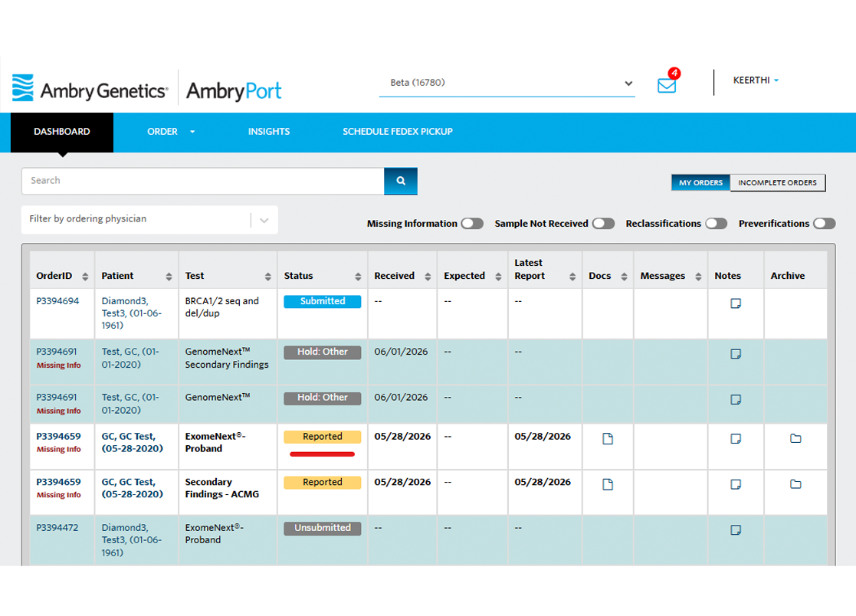Click Reported badge for ExomeNext-Proband row
The width and height of the screenshot is (856, 616).
point(322,437)
